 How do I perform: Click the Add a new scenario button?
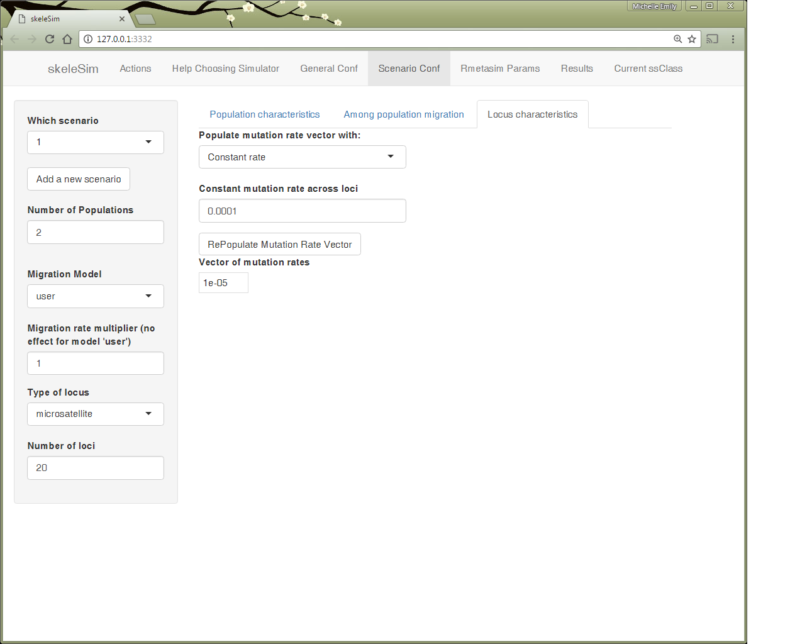pos(79,179)
